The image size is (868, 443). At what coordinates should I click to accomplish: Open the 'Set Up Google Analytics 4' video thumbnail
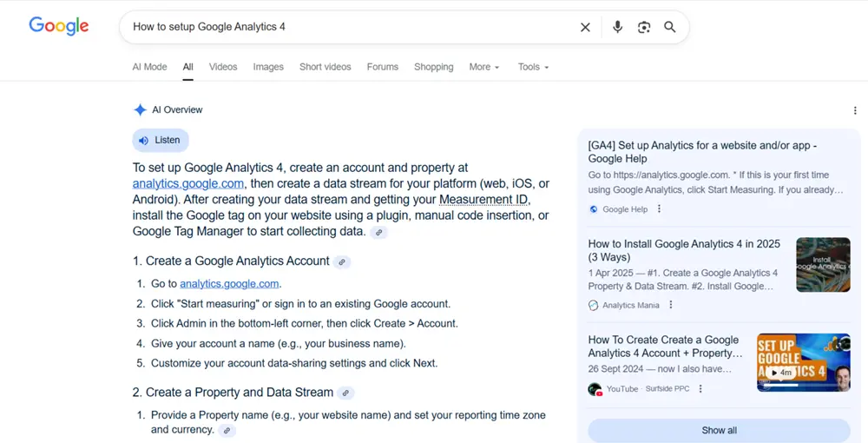[804, 362]
